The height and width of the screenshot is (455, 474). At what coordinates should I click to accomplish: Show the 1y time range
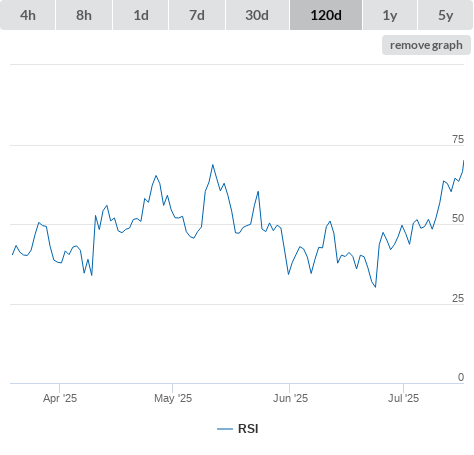(x=390, y=15)
